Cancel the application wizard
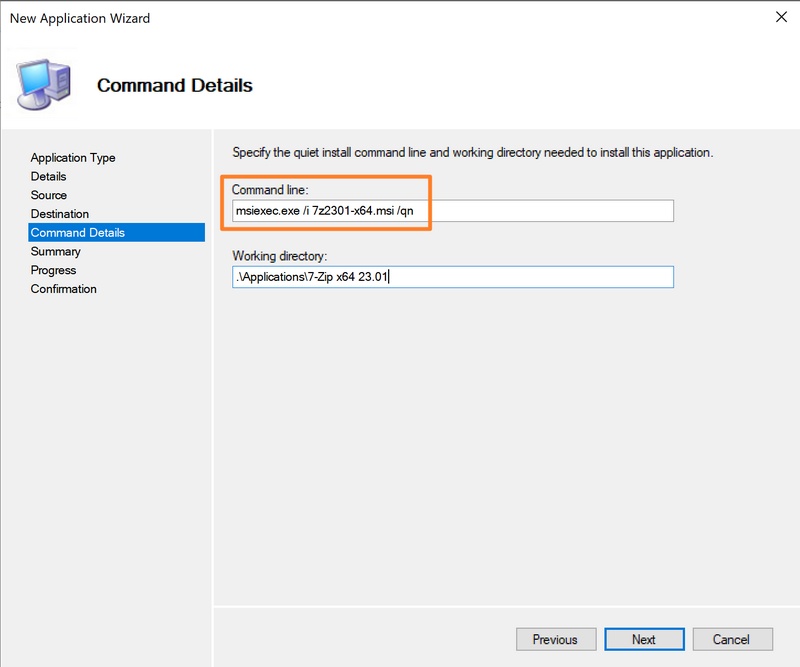The height and width of the screenshot is (667, 800). pos(731,640)
